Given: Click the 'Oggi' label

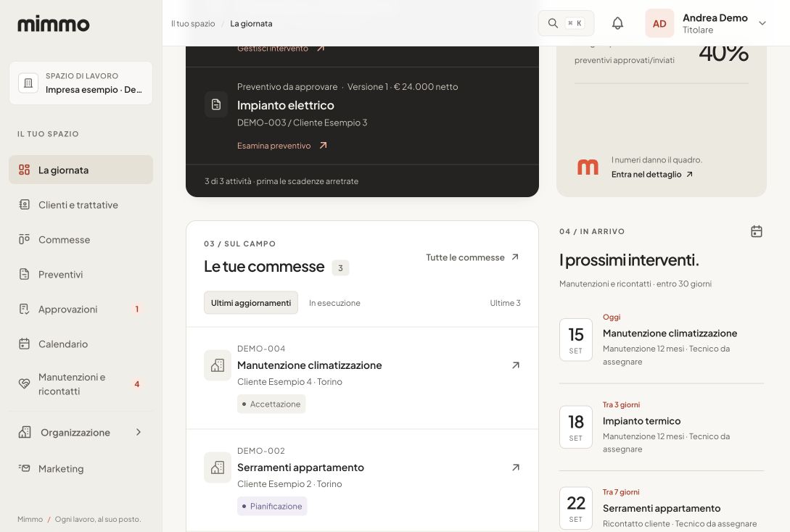Looking at the screenshot, I should (x=612, y=317).
